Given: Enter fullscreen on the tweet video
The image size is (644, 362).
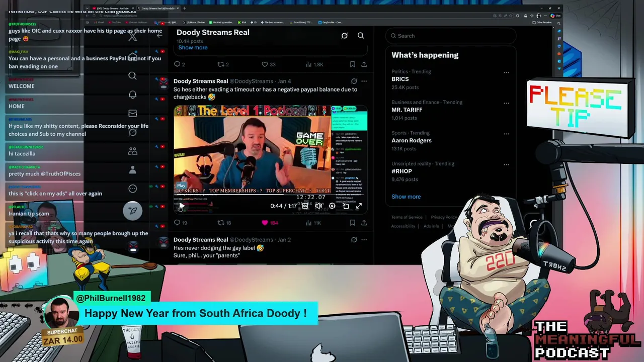Looking at the screenshot, I should (x=359, y=206).
